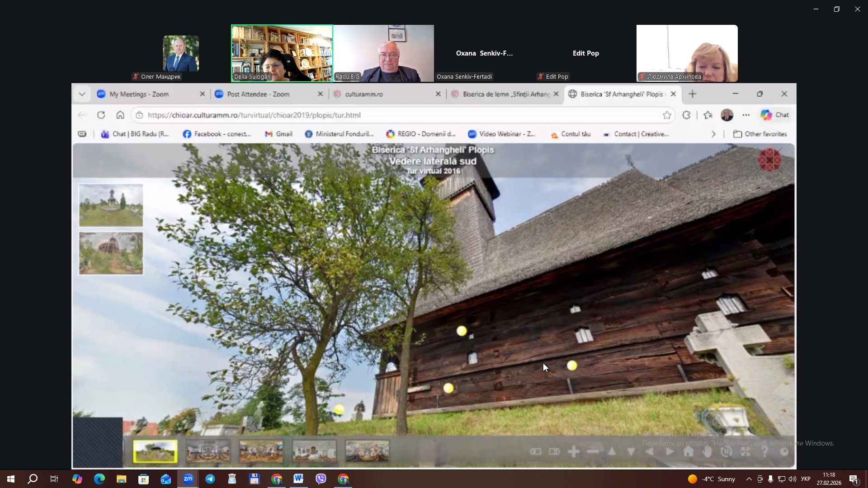Screen dimensions: 868x488
Task: Click the yellow hotspot near the cross
Action: (572, 365)
